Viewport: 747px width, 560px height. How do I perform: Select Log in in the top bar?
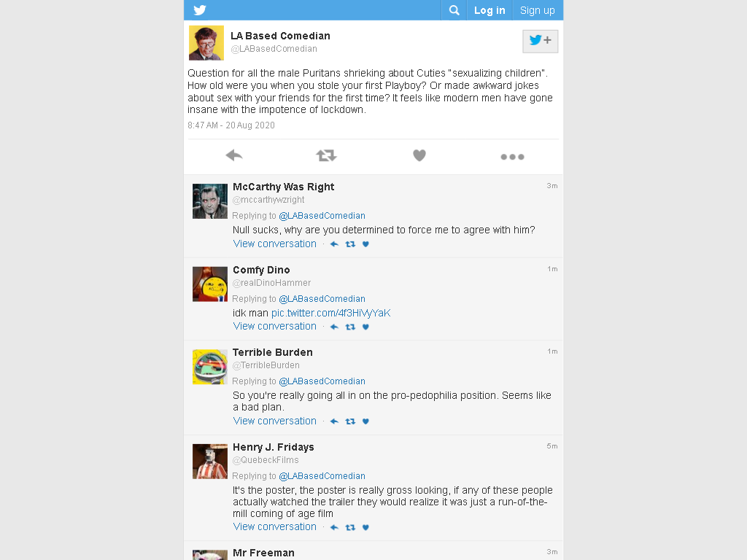point(489,10)
